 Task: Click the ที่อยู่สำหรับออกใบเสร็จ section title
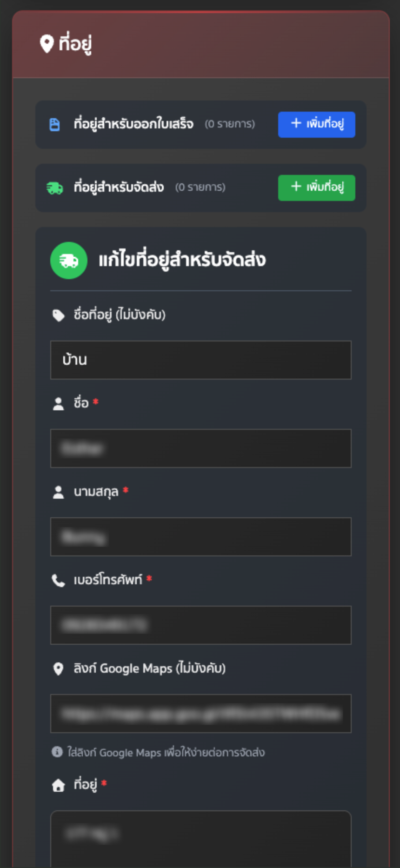133,124
